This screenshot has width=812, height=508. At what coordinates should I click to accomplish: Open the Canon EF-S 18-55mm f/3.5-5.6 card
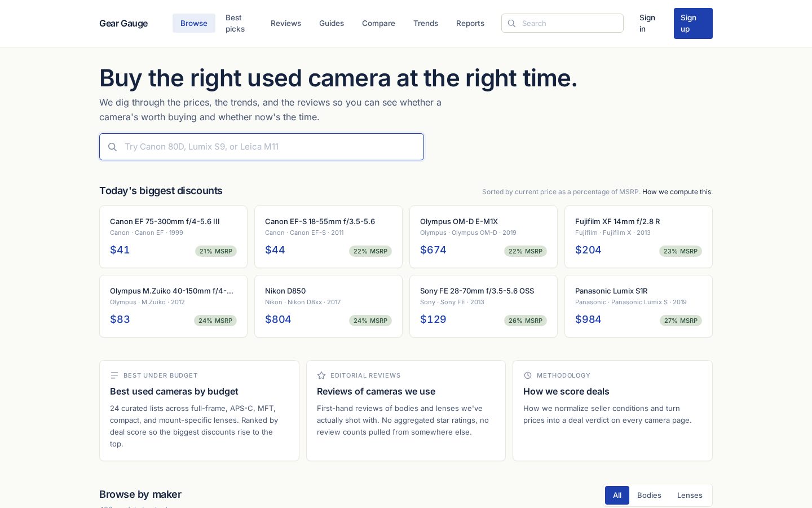tap(328, 237)
